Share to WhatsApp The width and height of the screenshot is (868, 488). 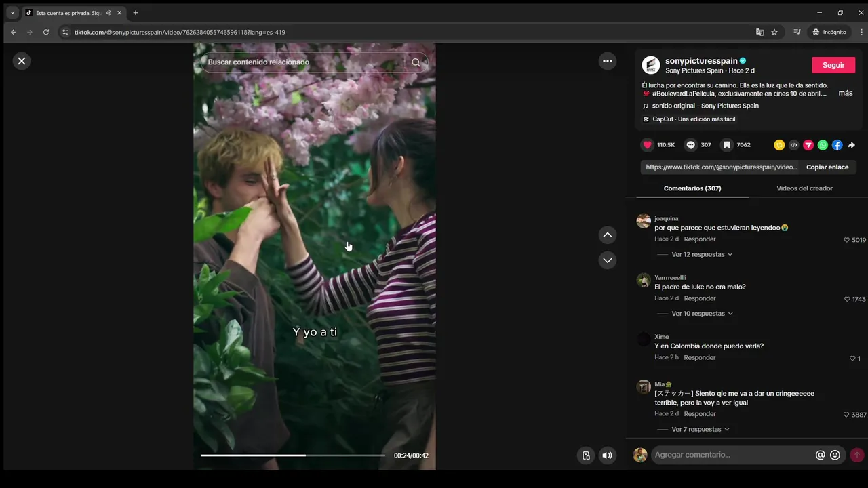823,145
